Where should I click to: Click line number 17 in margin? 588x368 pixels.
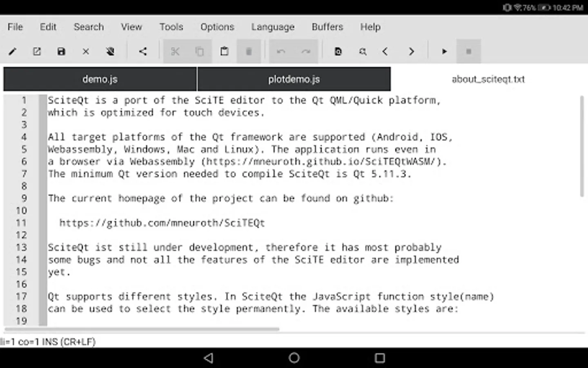(x=21, y=296)
